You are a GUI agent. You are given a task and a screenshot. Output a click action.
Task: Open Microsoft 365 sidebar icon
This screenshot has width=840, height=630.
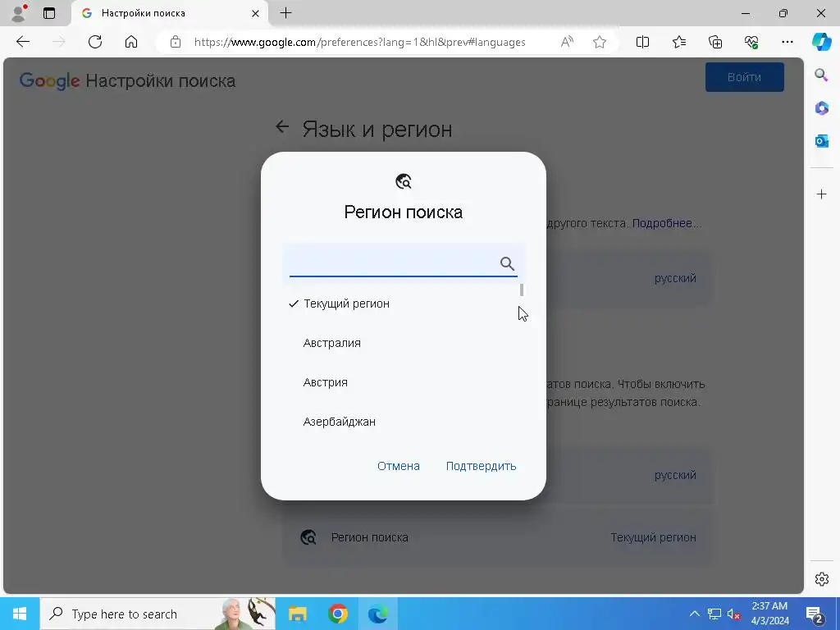pos(821,108)
